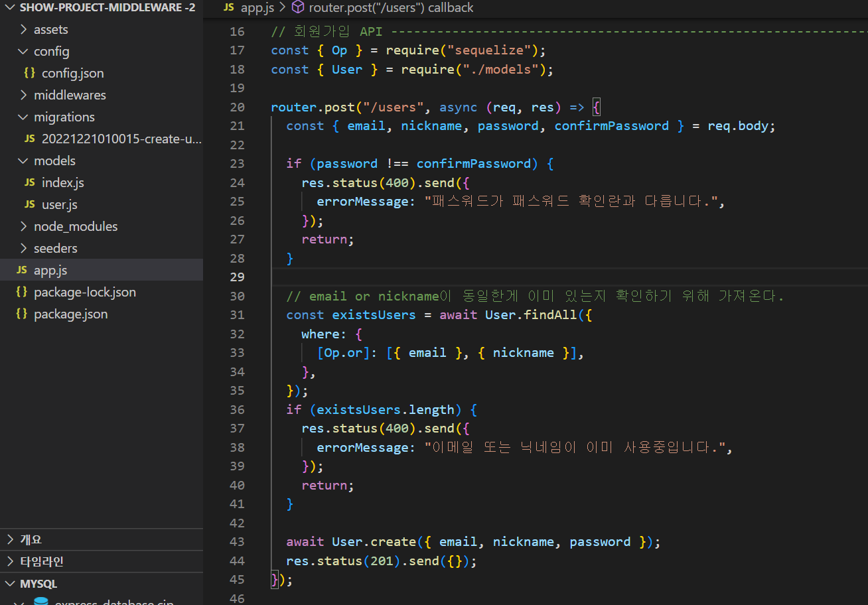Click JS icon next to user.js
The width and height of the screenshot is (868, 605).
click(30, 204)
